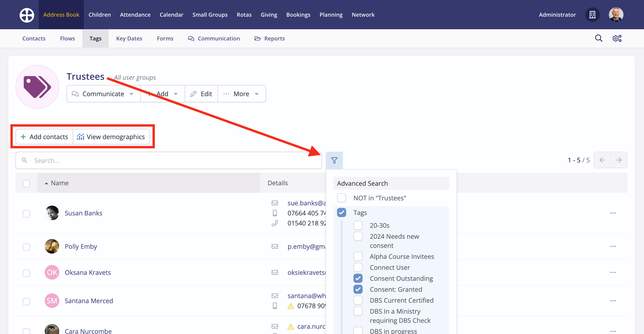
Task: Open the user profile avatar
Action: point(616,15)
